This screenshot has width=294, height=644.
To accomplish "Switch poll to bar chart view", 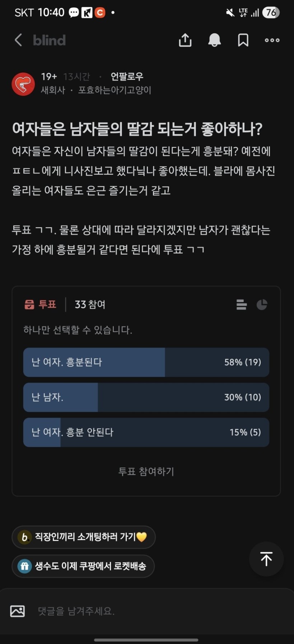I will click(x=242, y=305).
